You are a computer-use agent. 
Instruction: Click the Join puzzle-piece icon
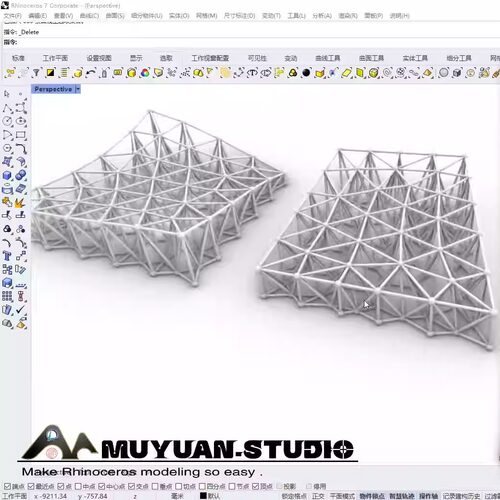click(x=7, y=202)
